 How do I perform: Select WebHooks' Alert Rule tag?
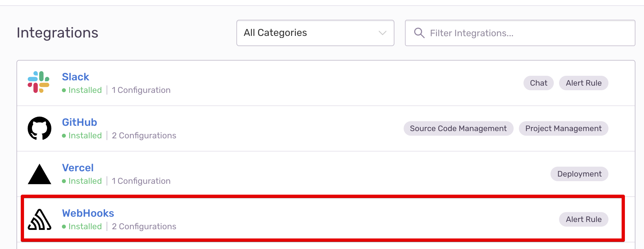point(584,219)
